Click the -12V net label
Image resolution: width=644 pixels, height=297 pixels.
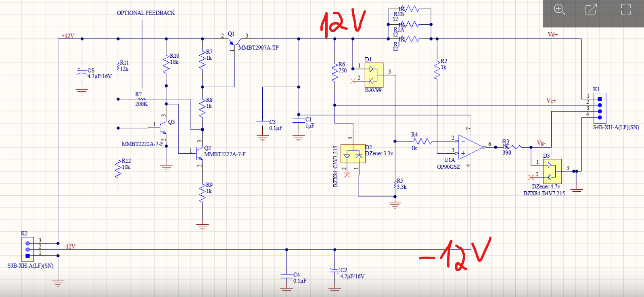pyautogui.click(x=69, y=247)
